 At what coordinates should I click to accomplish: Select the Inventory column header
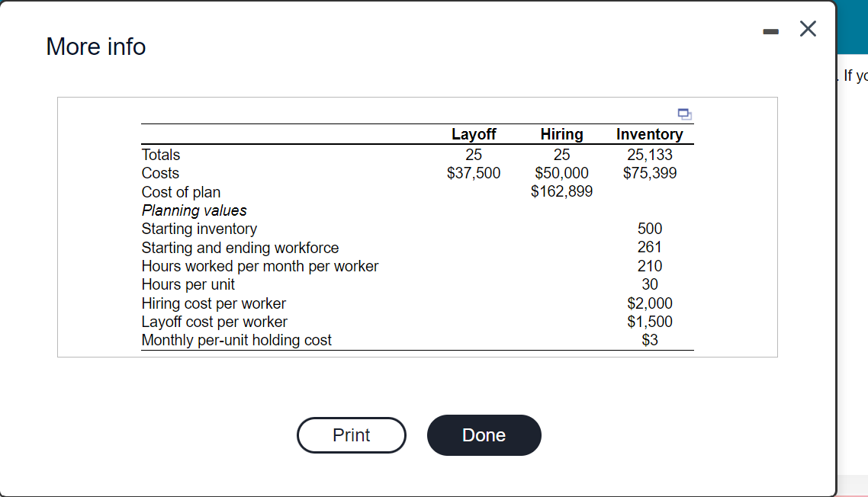click(649, 134)
